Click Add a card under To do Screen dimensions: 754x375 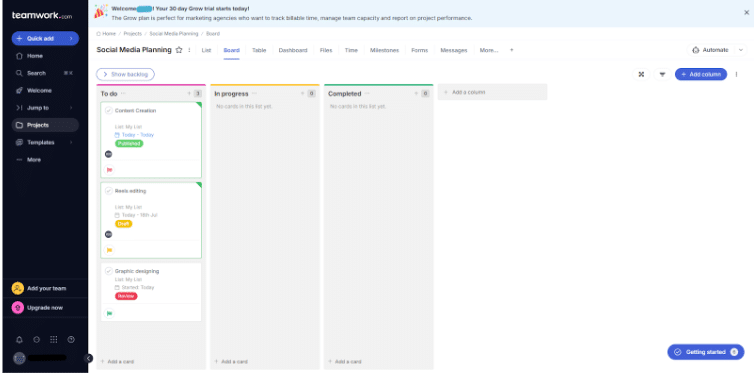click(x=117, y=362)
